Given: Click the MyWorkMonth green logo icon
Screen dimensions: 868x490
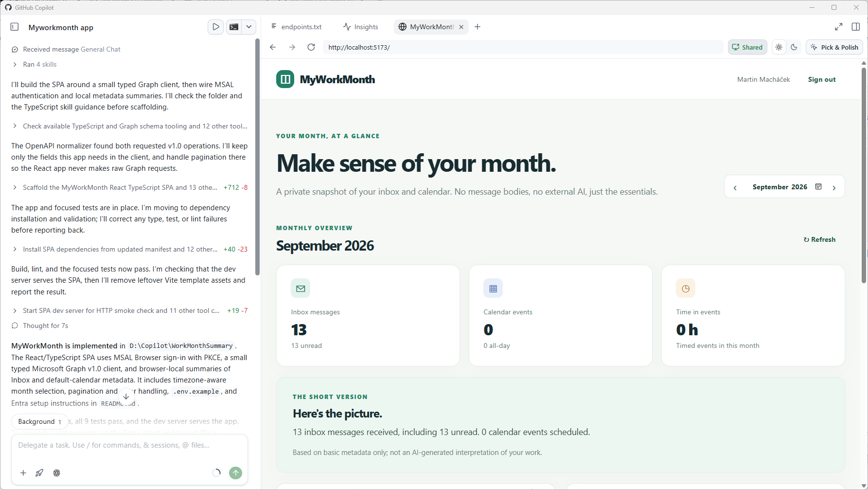Looking at the screenshot, I should click(285, 79).
